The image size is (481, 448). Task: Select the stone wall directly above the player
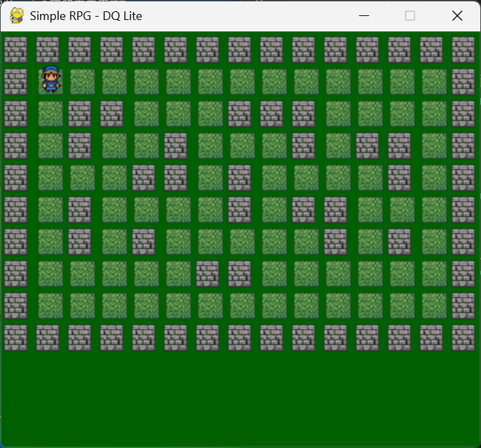(x=47, y=49)
